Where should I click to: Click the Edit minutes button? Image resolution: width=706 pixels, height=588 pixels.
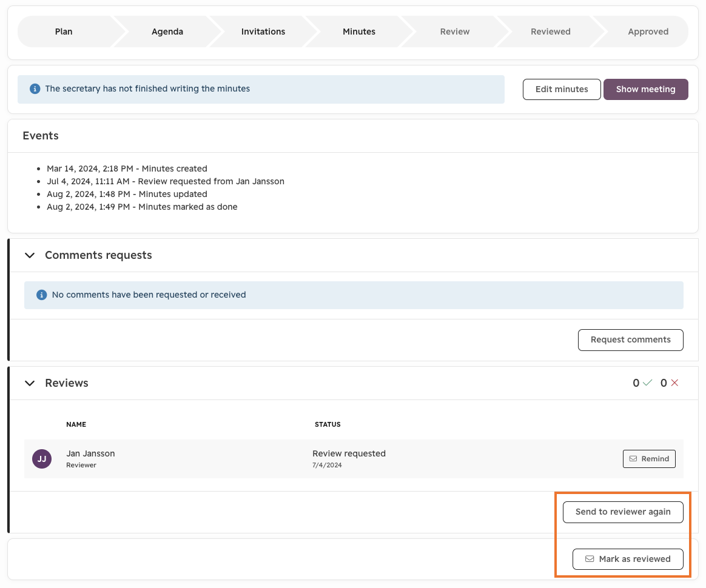(562, 89)
